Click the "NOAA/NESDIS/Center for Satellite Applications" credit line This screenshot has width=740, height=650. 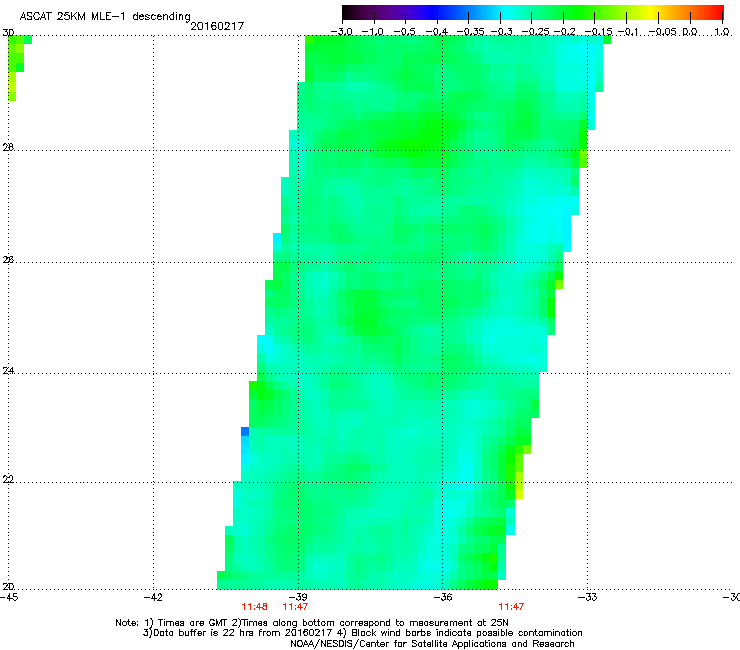coord(432,644)
